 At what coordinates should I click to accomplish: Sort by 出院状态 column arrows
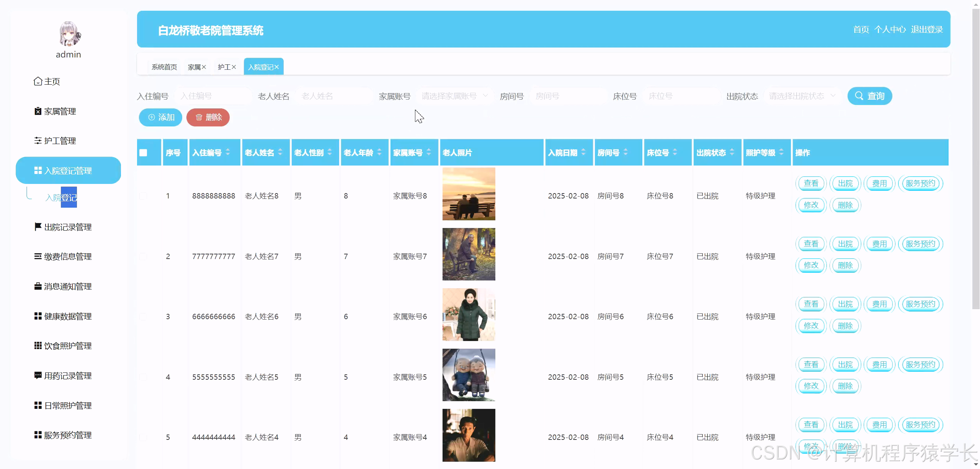732,152
